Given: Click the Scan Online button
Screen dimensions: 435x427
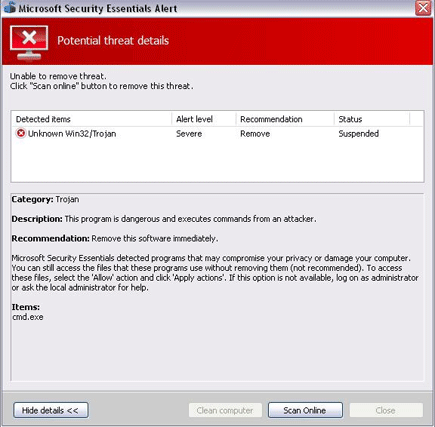Looking at the screenshot, I should [305, 410].
